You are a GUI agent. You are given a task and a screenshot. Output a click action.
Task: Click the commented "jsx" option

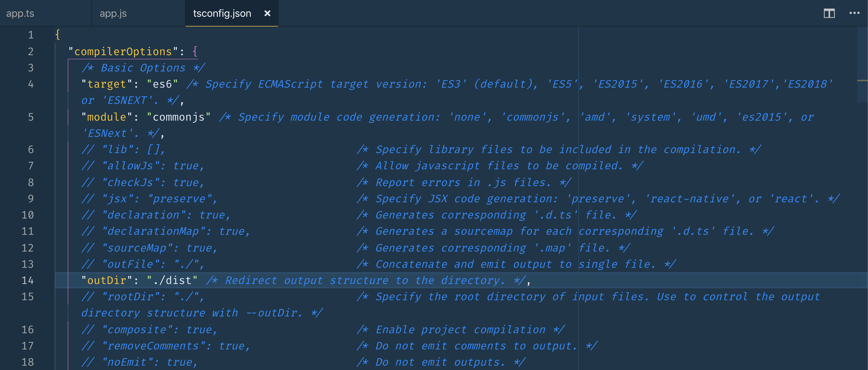pyautogui.click(x=150, y=199)
